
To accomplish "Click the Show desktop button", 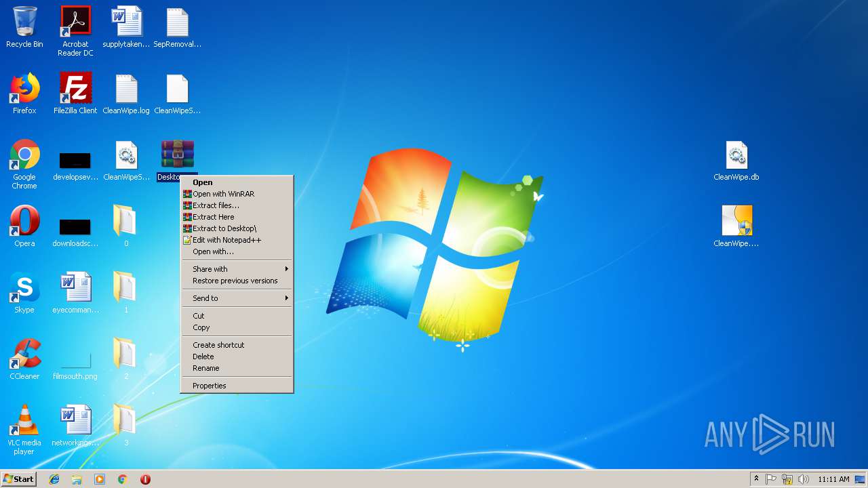I will [861, 479].
